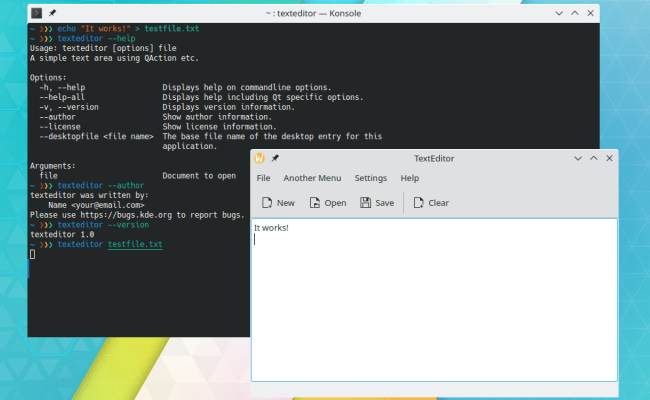This screenshot has width=650, height=400.
Task: Click the 'Name <your@email.com>' line in Konsole
Action: 96,205
